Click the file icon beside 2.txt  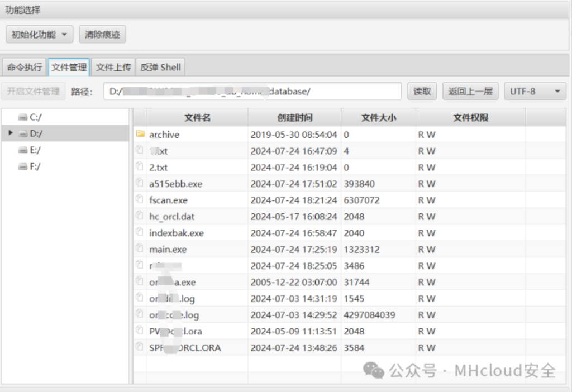(141, 167)
